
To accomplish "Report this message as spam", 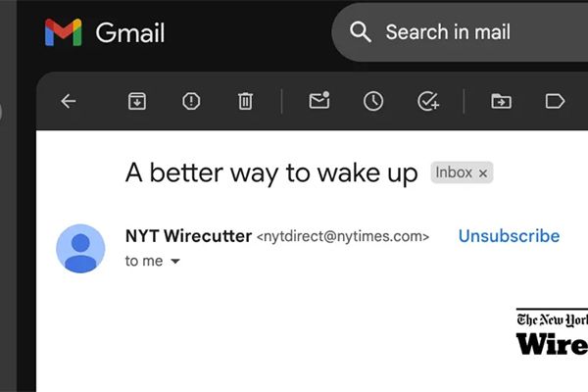I will tap(191, 101).
